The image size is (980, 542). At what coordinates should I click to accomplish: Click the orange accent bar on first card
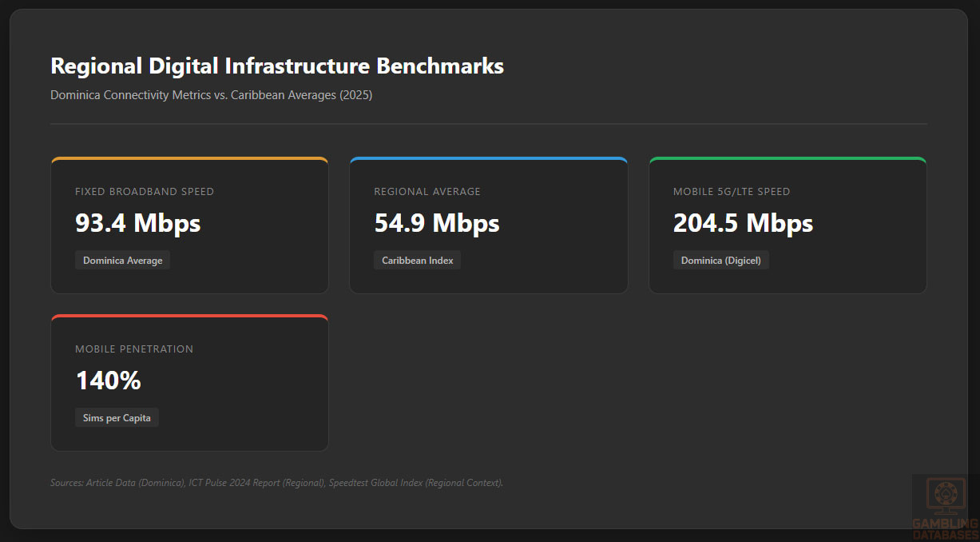click(189, 159)
